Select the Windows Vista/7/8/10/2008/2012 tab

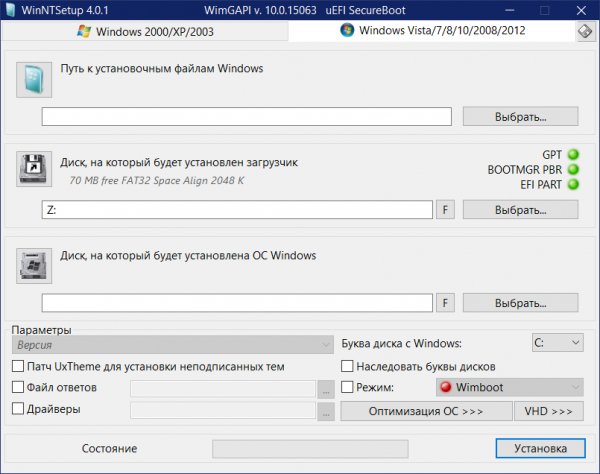click(x=432, y=30)
